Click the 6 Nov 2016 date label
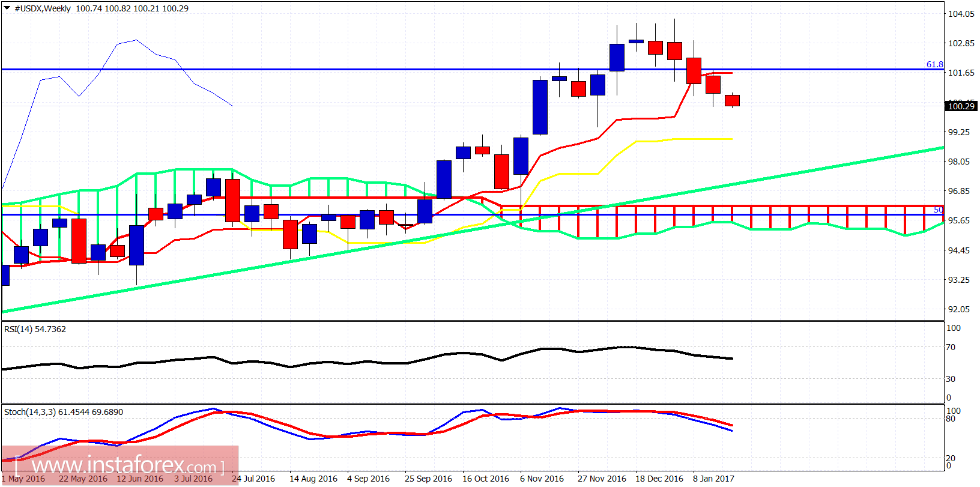This screenshot has height=487, width=980. point(542,479)
